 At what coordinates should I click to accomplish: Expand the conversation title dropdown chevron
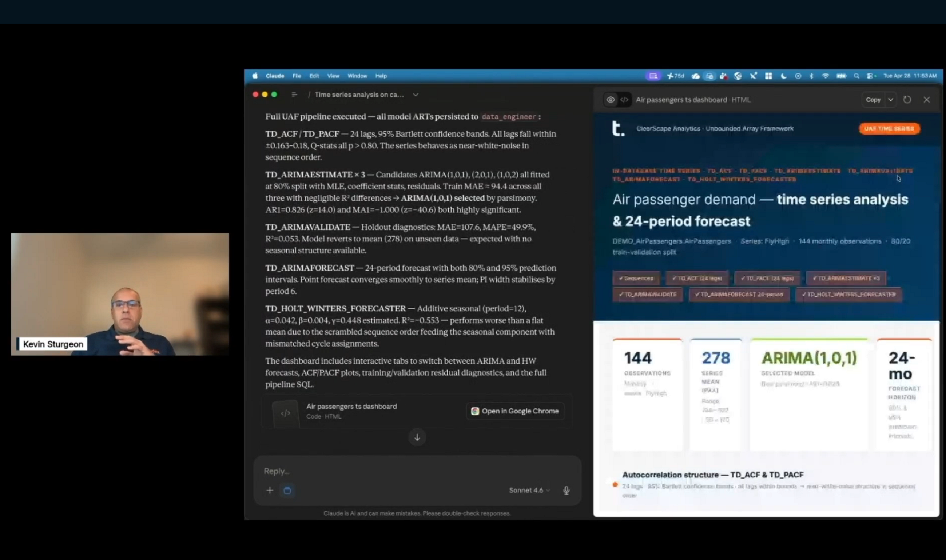tap(415, 95)
